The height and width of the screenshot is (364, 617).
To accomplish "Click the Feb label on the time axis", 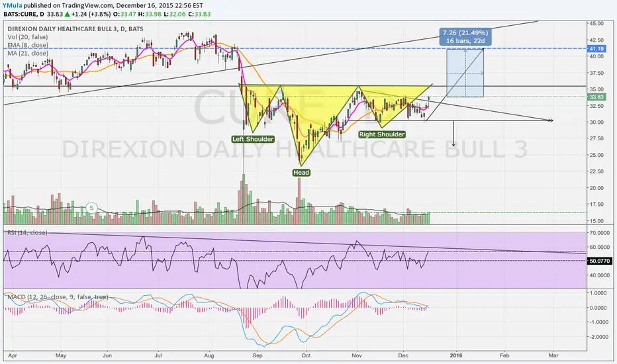I will [x=504, y=355].
